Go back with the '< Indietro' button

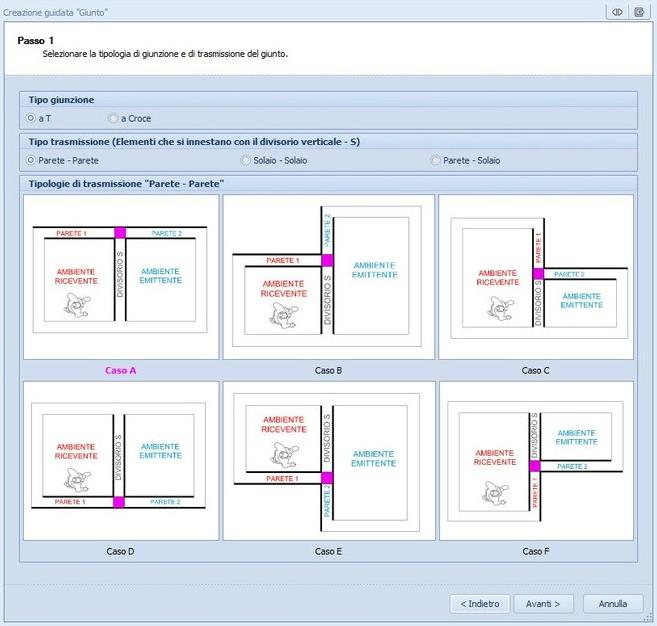pyautogui.click(x=480, y=604)
